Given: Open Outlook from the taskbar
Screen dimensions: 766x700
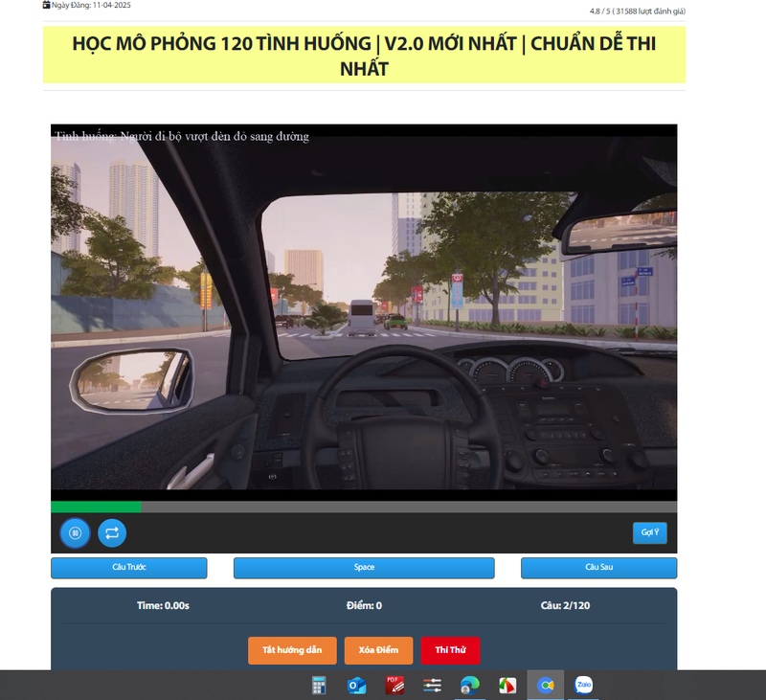Looking at the screenshot, I should pos(355,685).
